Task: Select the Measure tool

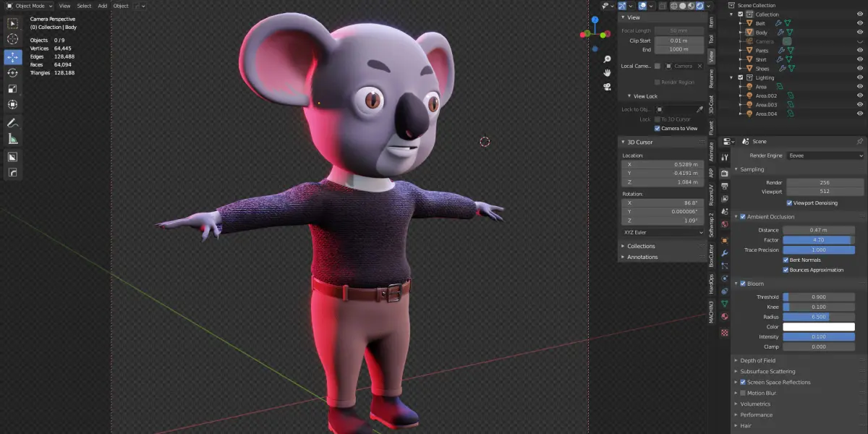Action: click(x=13, y=139)
